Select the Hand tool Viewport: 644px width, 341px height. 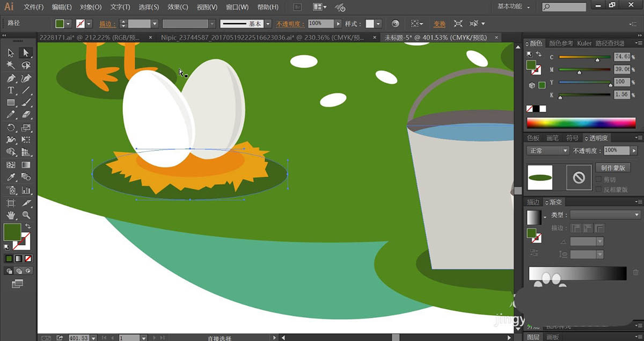tap(11, 215)
